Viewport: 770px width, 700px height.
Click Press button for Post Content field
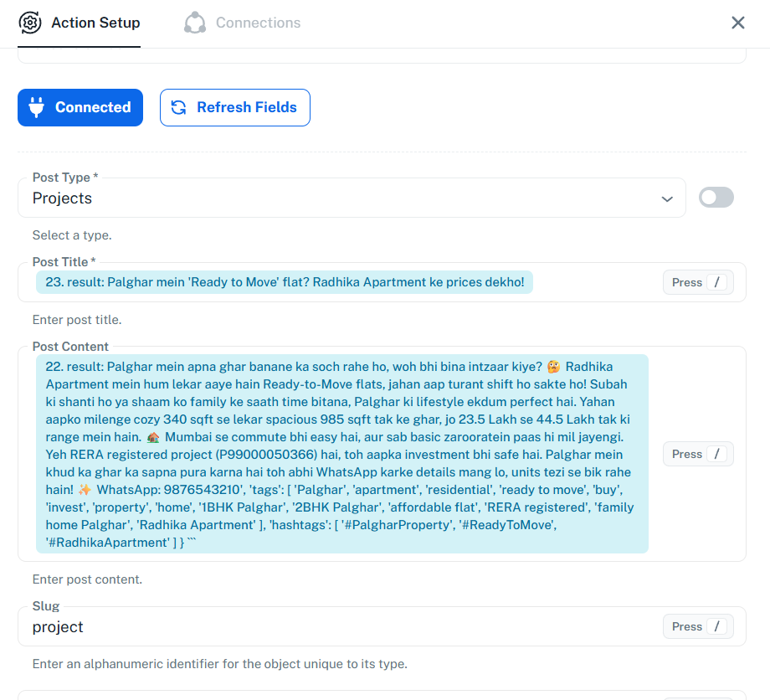698,454
